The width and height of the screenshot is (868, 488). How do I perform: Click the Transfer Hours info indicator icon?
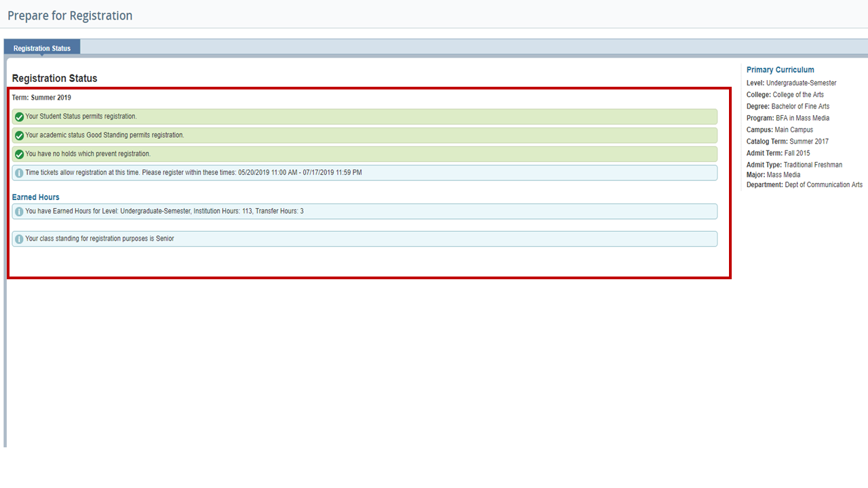20,211
